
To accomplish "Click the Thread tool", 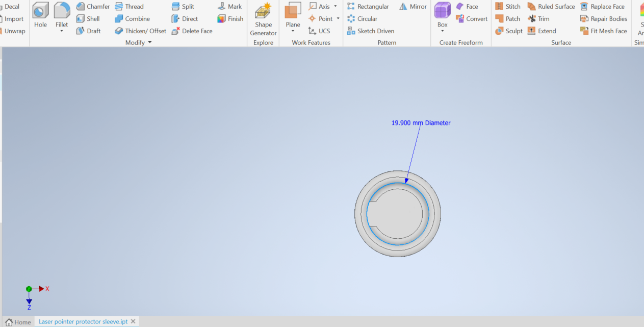I will pos(129,7).
